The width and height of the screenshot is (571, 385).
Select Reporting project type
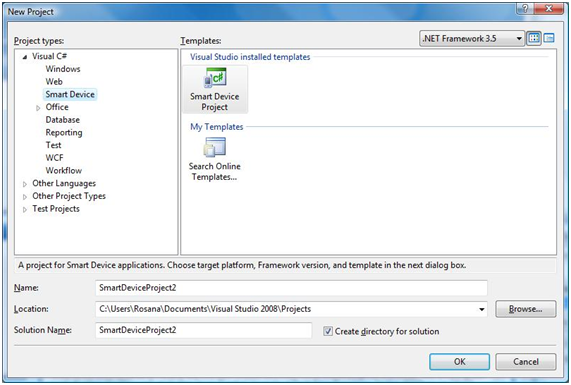coord(64,133)
